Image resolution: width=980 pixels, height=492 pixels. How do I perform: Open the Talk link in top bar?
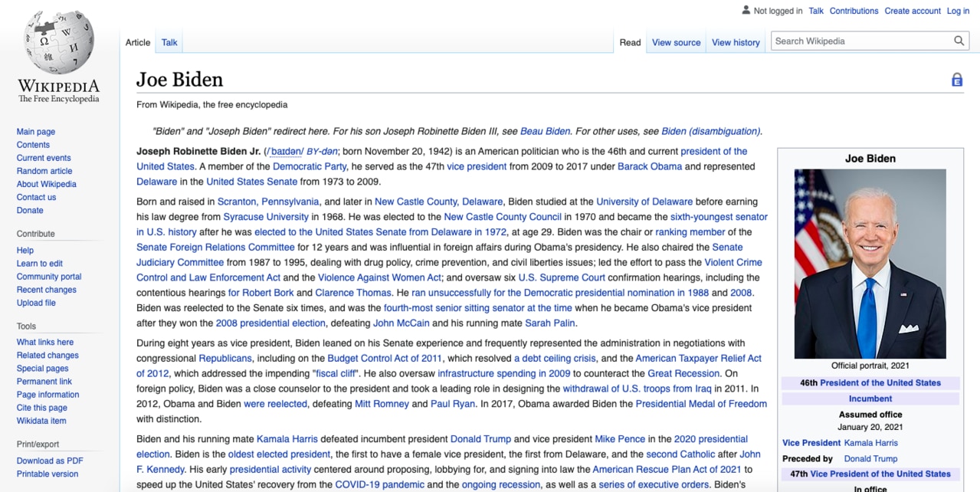816,11
